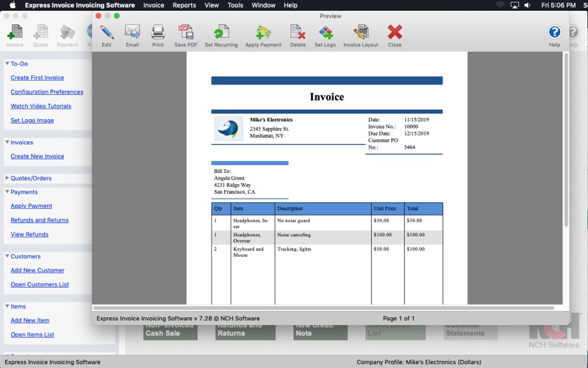Image resolution: width=588 pixels, height=368 pixels.
Task: Click the New Credit Note button
Action: (320, 333)
